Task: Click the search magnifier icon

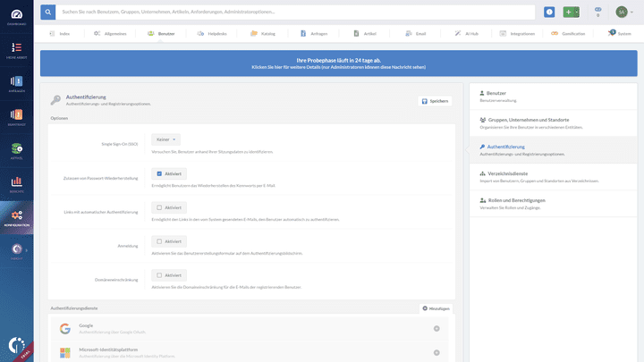Action: point(47,12)
